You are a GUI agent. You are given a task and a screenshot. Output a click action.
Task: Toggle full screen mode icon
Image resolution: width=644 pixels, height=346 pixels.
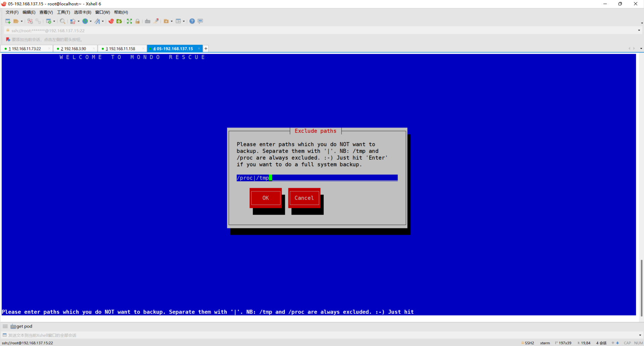coord(129,21)
